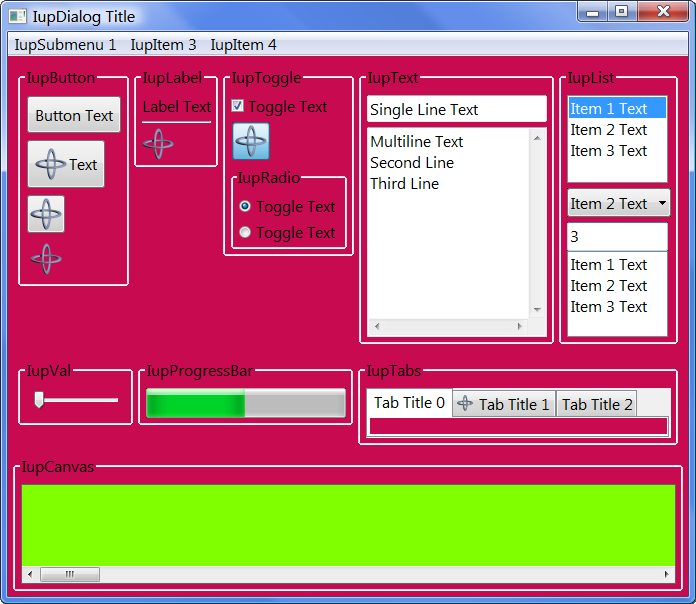Click the edit box containing 3 in IupList
The width and height of the screenshot is (696, 604).
click(617, 237)
